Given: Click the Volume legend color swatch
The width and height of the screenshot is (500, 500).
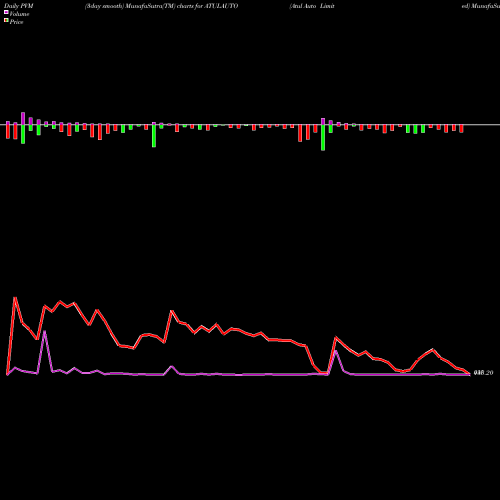Looking at the screenshot, I should point(6,12).
